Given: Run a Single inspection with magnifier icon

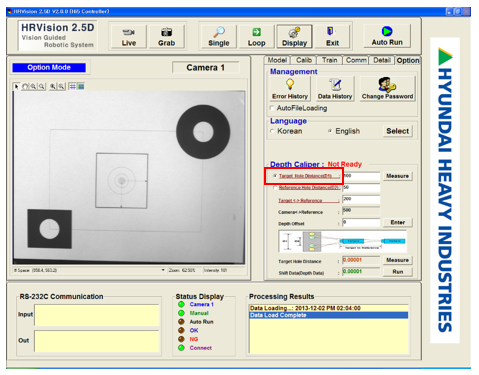Looking at the screenshot, I should tap(219, 37).
